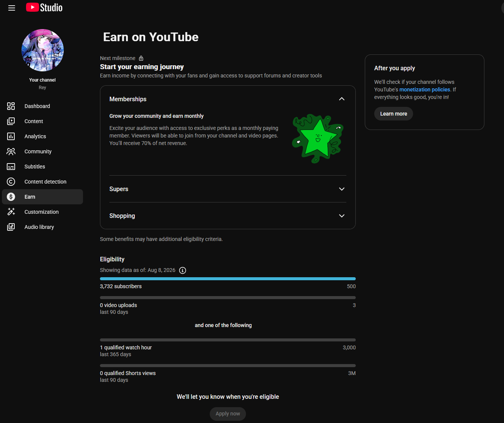Click 'and one of the following' text
The width and height of the screenshot is (504, 423).
tap(223, 325)
